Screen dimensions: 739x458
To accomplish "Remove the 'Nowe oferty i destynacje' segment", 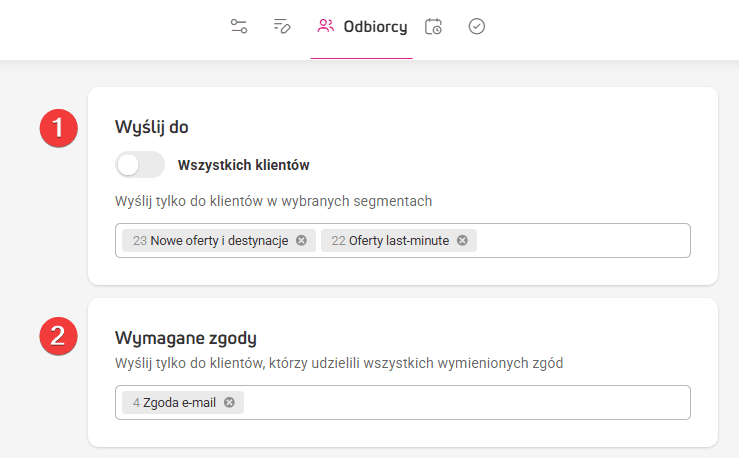I will pyautogui.click(x=301, y=241).
